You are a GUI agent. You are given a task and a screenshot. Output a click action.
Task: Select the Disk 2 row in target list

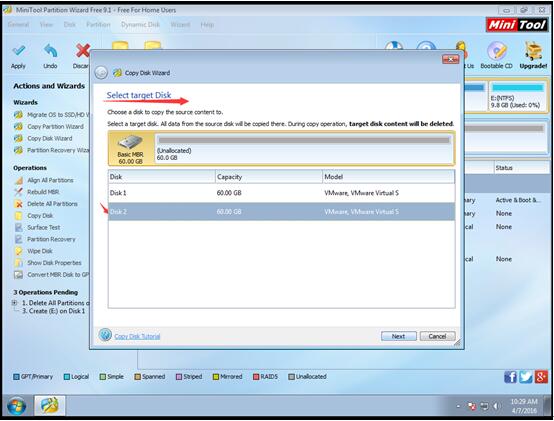pyautogui.click(x=281, y=212)
